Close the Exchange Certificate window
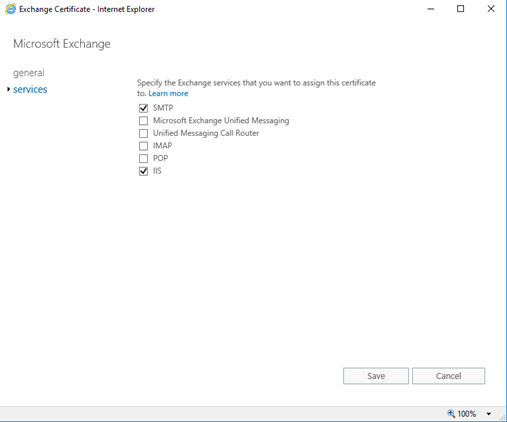 (491, 9)
